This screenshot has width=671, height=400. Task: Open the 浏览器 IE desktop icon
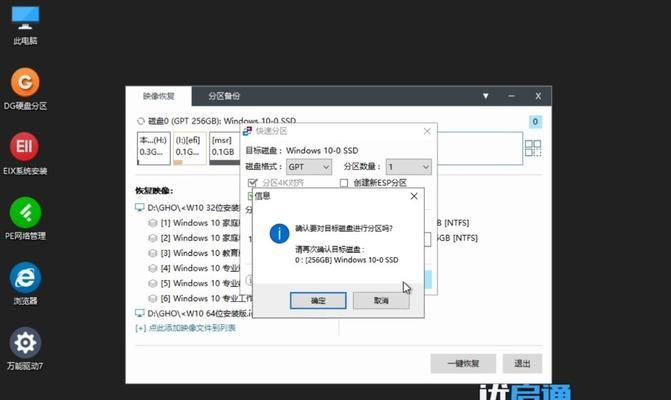tap(25, 283)
